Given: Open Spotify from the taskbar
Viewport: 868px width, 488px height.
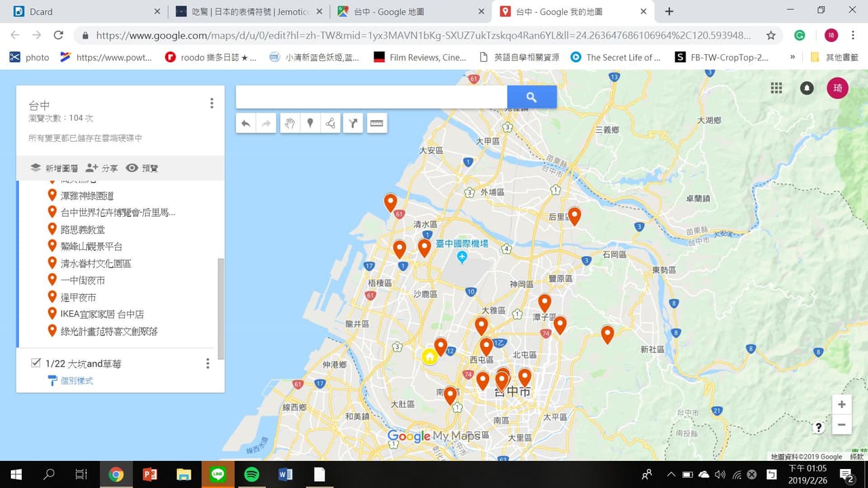Looking at the screenshot, I should pyautogui.click(x=252, y=474).
